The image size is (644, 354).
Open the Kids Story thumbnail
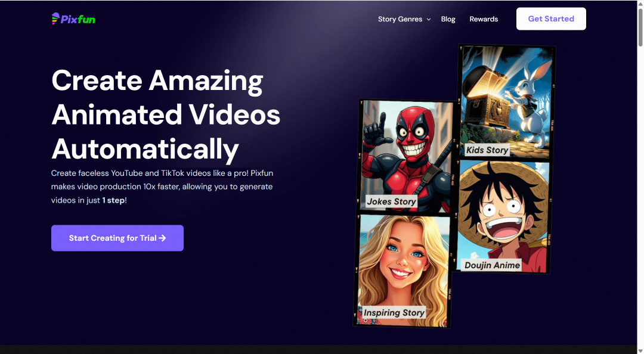pyautogui.click(x=506, y=101)
